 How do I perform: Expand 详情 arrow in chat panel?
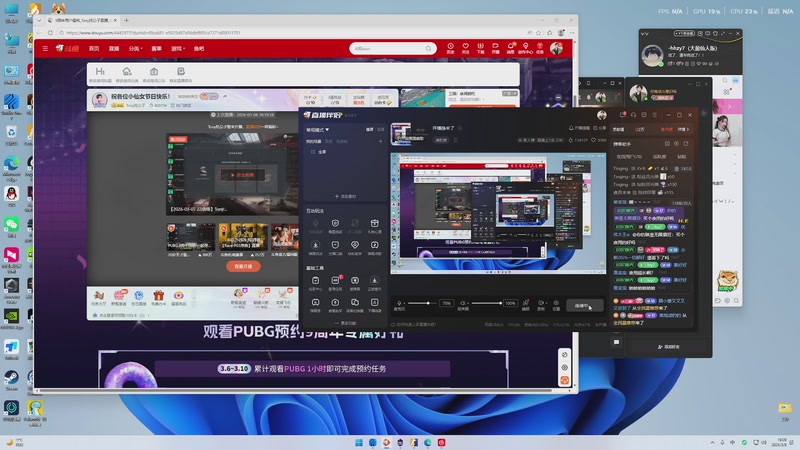point(684,130)
